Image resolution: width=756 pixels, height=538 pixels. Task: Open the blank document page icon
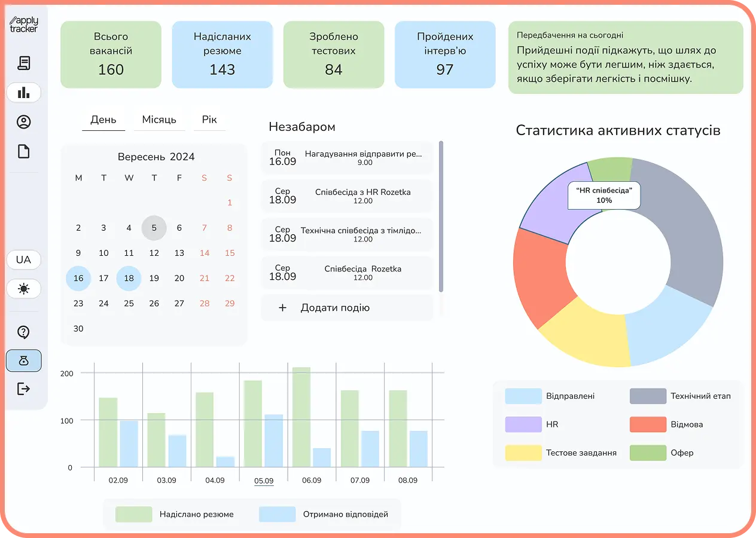(x=24, y=152)
